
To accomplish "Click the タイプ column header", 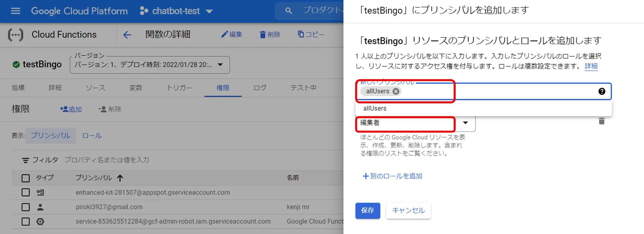I will [x=44, y=178].
